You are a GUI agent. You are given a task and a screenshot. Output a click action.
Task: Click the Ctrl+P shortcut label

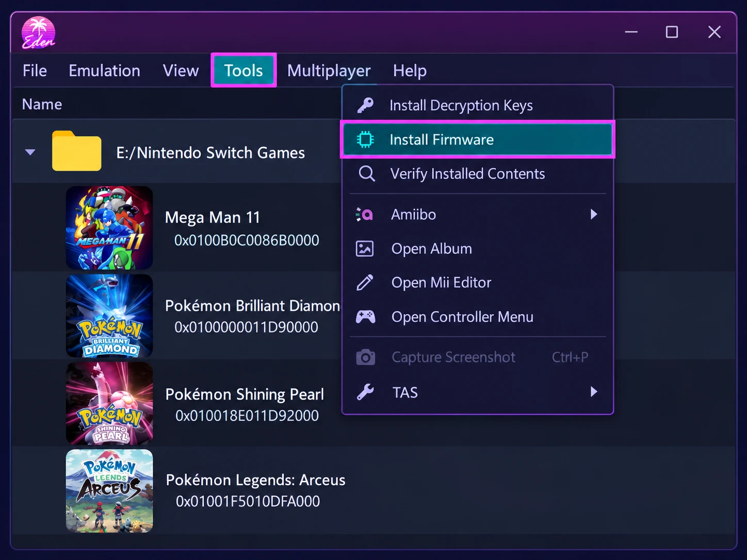[570, 357]
